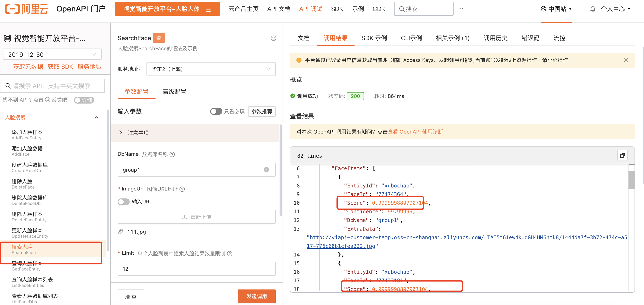Switch to the CLI示例 tab

click(411, 38)
